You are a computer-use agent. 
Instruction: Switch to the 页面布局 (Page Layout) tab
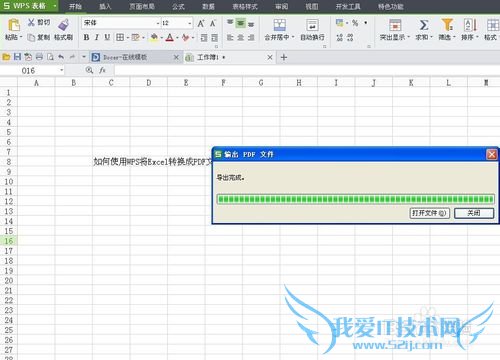[x=142, y=6]
